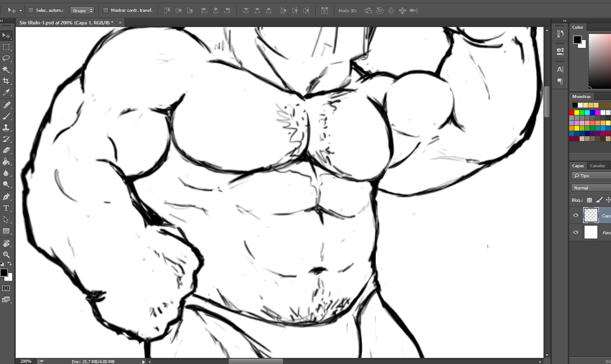611x364 pixels.
Task: Click the zoom percentage field showing 200%
Action: click(x=26, y=361)
